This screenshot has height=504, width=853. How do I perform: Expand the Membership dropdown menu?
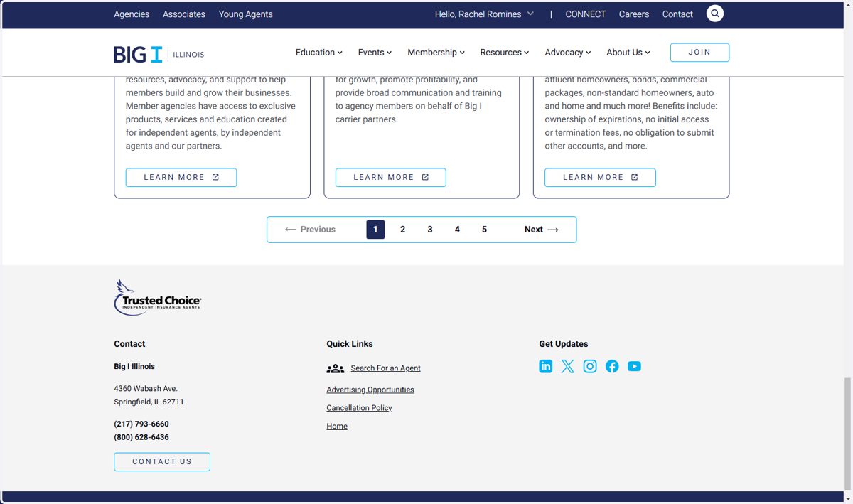(436, 53)
